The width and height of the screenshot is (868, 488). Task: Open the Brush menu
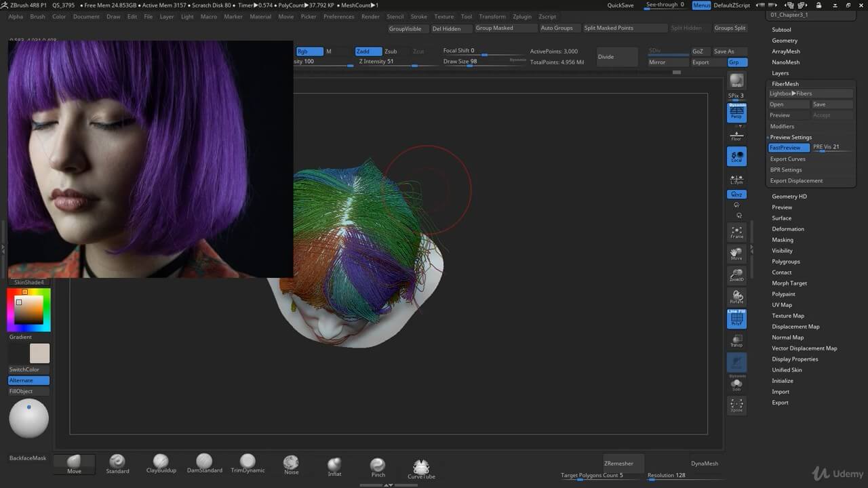[38, 16]
